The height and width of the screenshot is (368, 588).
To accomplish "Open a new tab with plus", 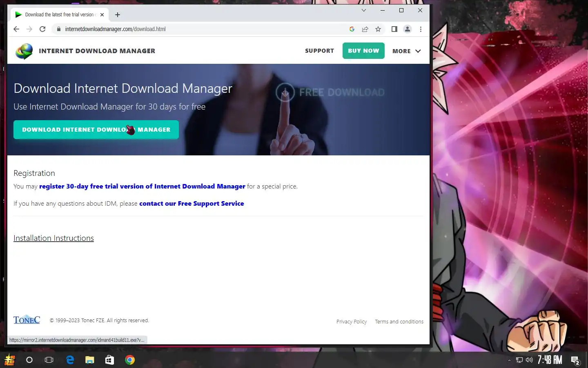I will (x=118, y=15).
